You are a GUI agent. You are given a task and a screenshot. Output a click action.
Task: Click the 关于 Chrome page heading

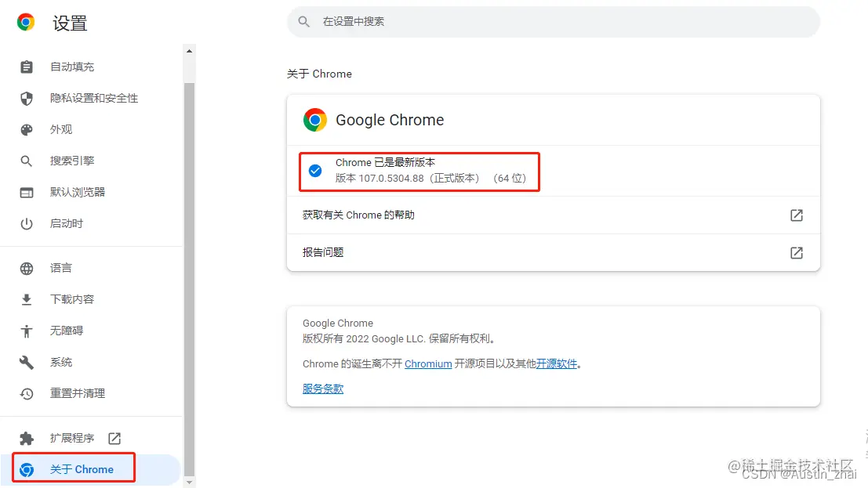(x=319, y=74)
